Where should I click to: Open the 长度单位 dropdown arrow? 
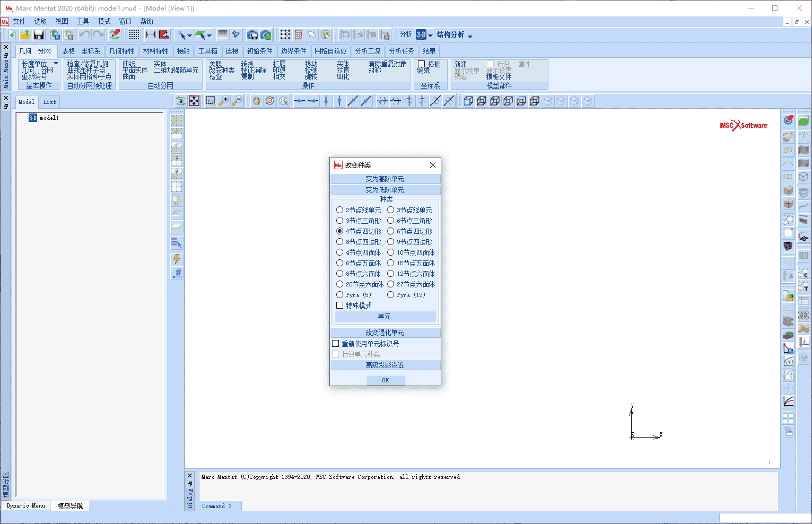[56, 64]
